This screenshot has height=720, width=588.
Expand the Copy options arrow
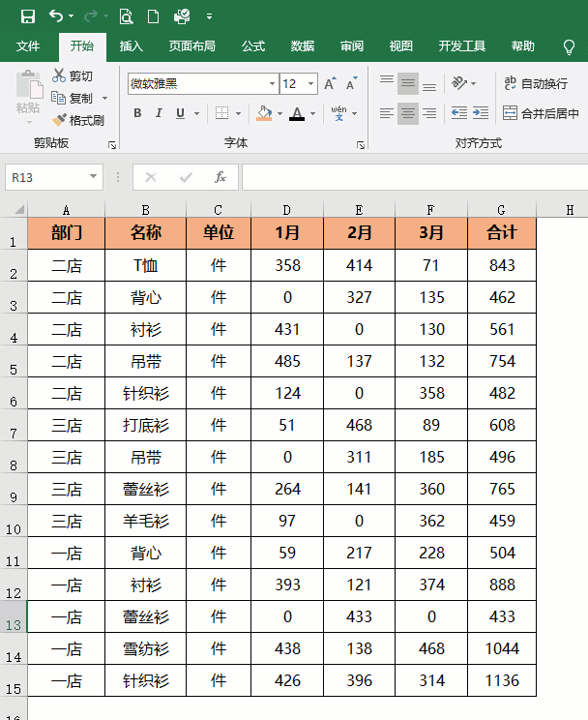[x=104, y=98]
